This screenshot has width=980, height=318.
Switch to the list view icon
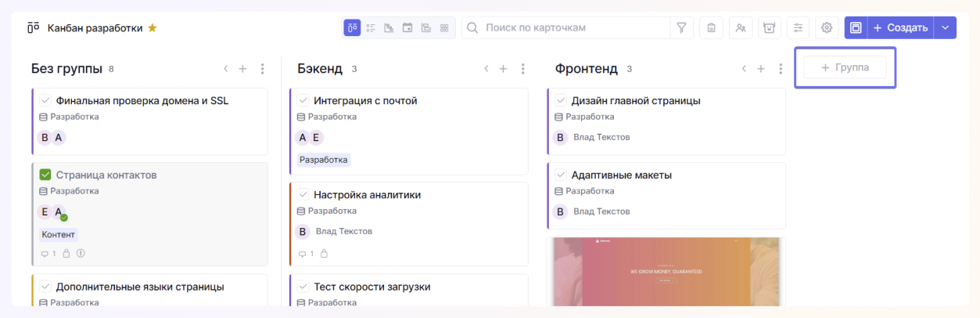pos(371,28)
